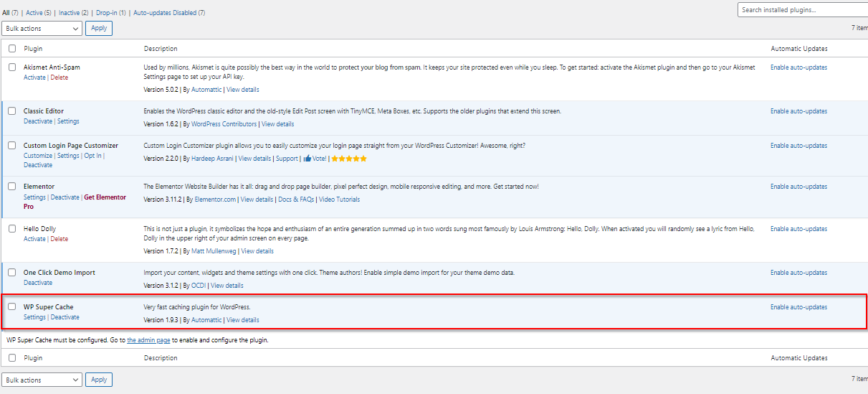Tick the Classic Editor checkbox

(12, 111)
